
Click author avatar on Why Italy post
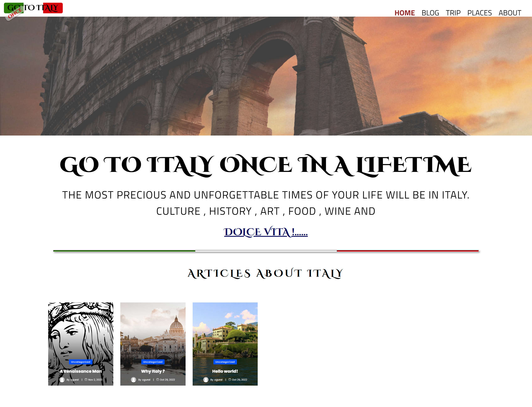(x=133, y=380)
